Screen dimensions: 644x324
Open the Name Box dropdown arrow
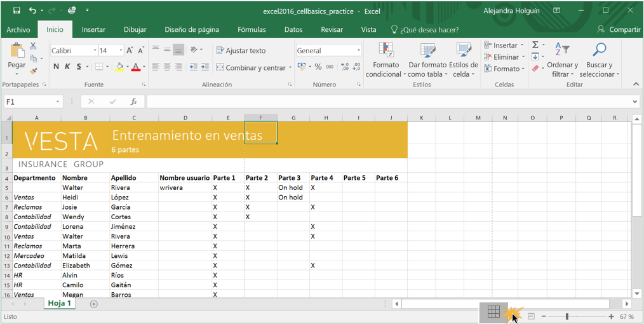pos(58,102)
